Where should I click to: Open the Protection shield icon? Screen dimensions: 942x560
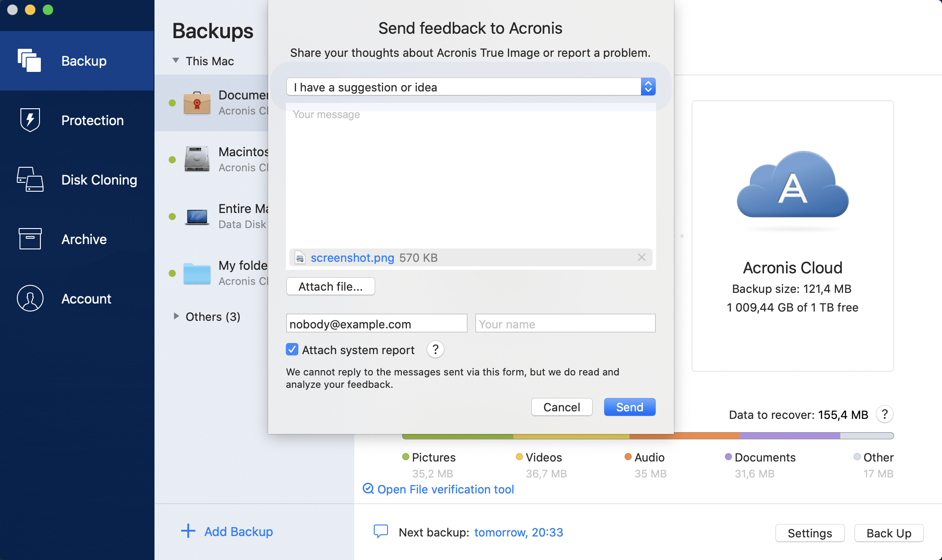30,120
